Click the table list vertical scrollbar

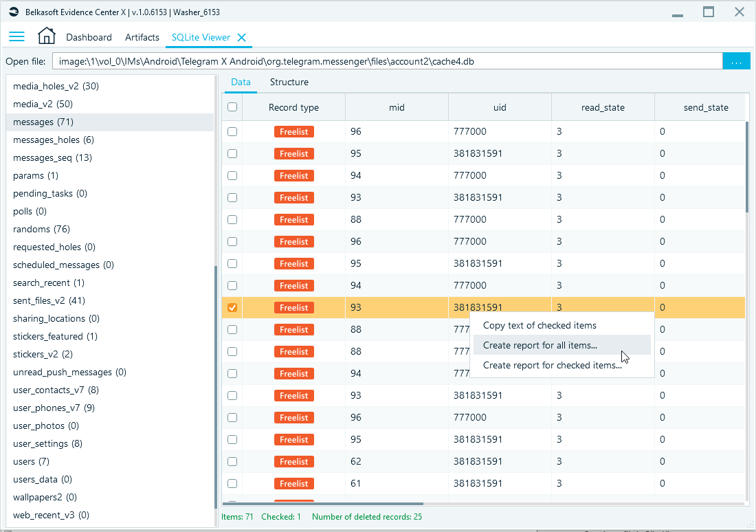[216, 386]
